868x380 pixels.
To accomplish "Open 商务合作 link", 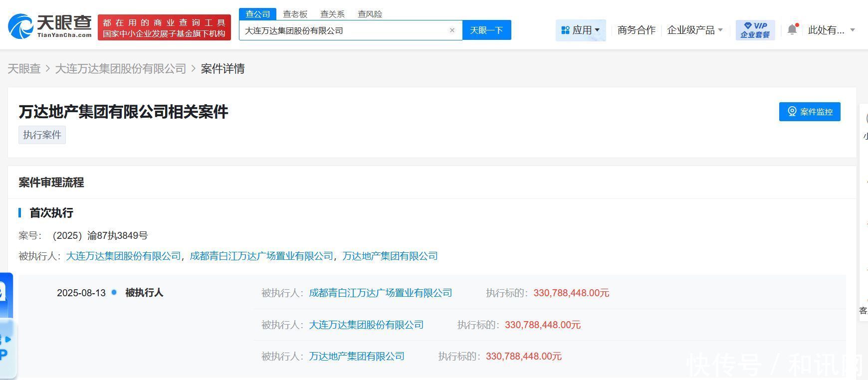I will (636, 30).
